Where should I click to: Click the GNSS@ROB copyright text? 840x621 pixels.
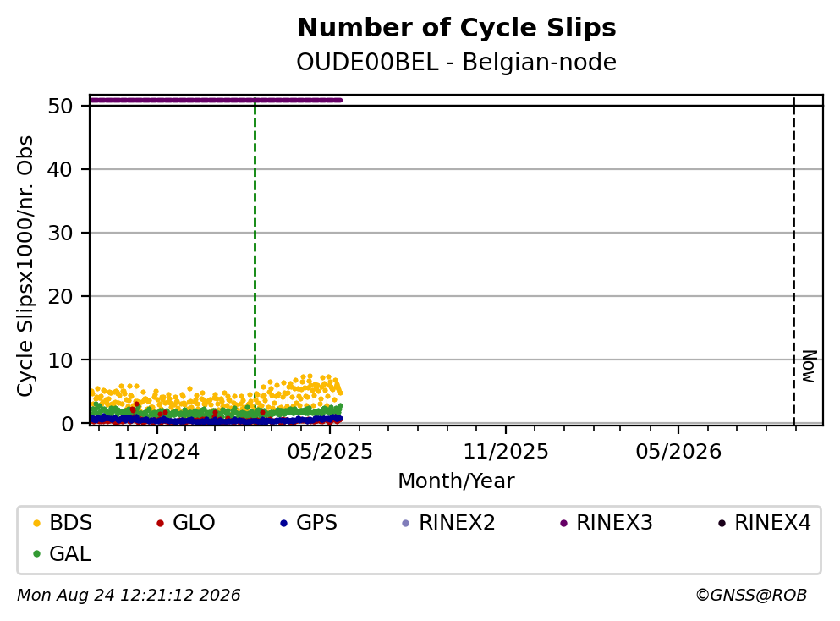point(751,596)
